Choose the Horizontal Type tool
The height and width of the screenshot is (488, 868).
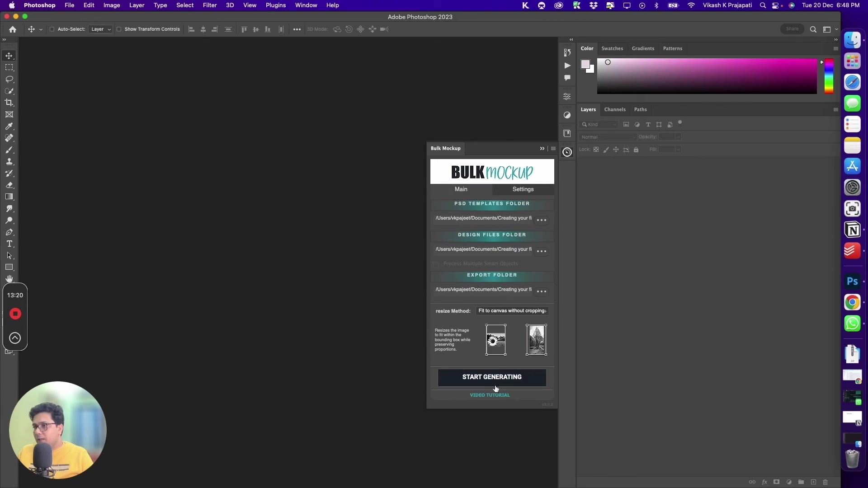9,244
